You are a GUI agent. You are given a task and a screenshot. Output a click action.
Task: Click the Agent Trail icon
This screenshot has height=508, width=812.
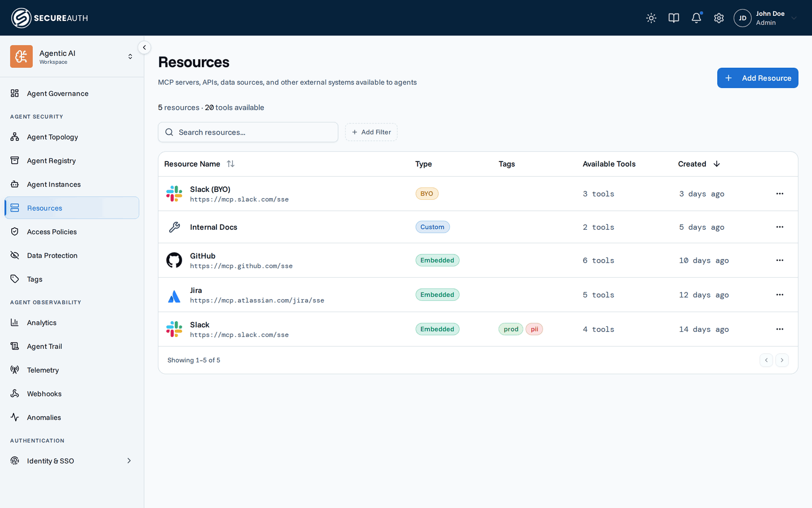[x=15, y=346]
